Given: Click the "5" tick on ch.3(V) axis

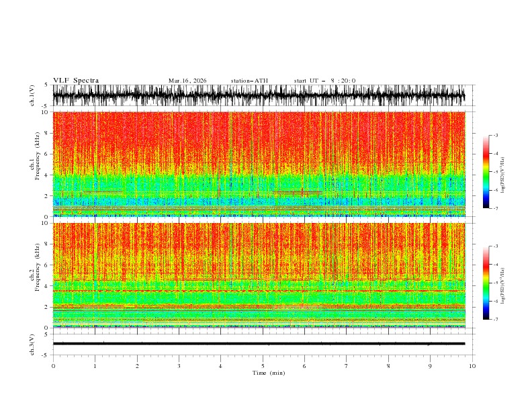Looking at the screenshot, I should 46,334.
